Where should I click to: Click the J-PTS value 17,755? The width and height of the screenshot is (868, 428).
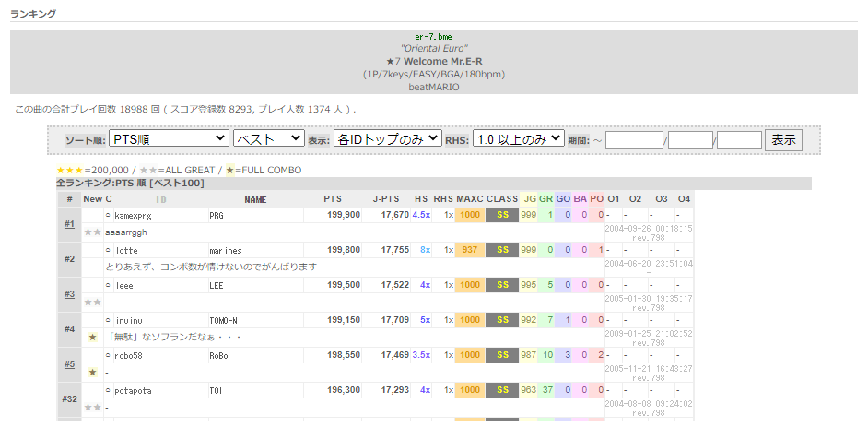point(395,250)
